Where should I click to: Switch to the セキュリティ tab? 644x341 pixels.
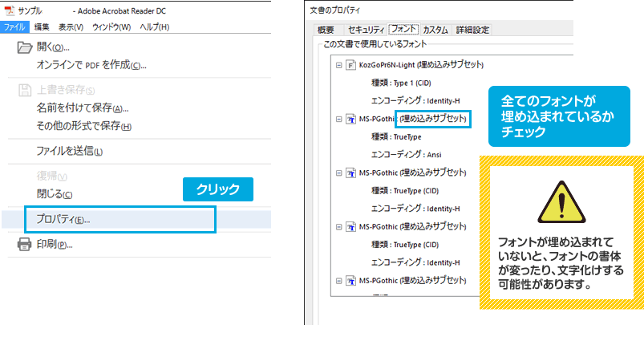363,30
